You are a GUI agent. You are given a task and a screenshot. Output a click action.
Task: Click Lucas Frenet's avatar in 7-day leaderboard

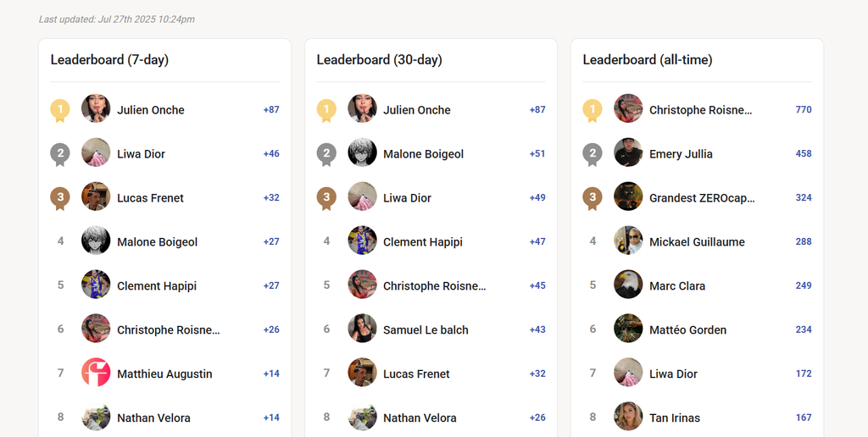pyautogui.click(x=96, y=196)
